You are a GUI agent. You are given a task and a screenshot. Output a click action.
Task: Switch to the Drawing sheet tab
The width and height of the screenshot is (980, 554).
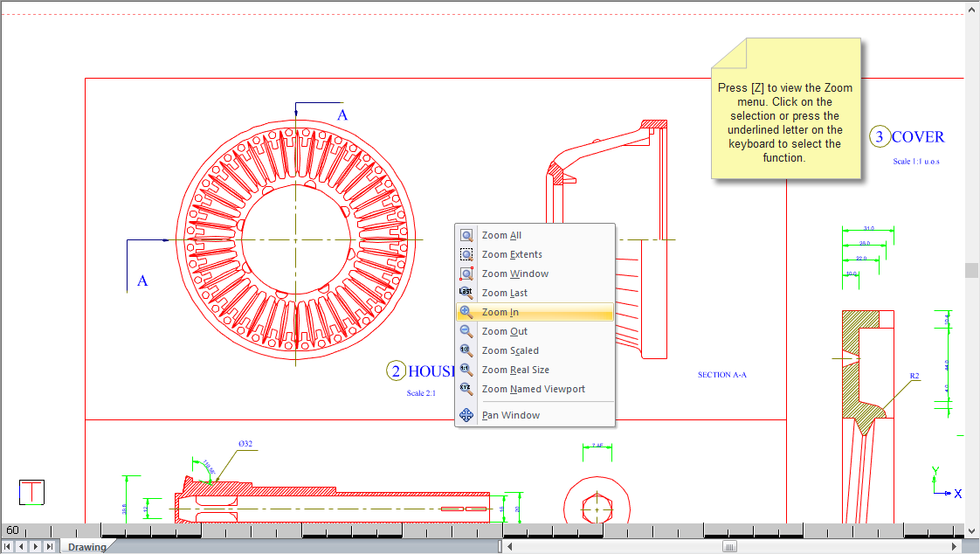[86, 547]
